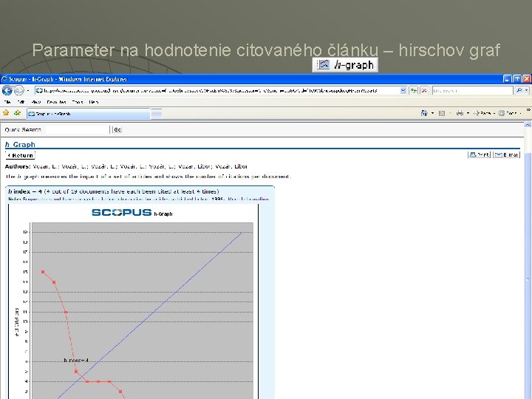532x399 pixels.
Task: Click the Favorites Center star icon
Action: pos(6,113)
